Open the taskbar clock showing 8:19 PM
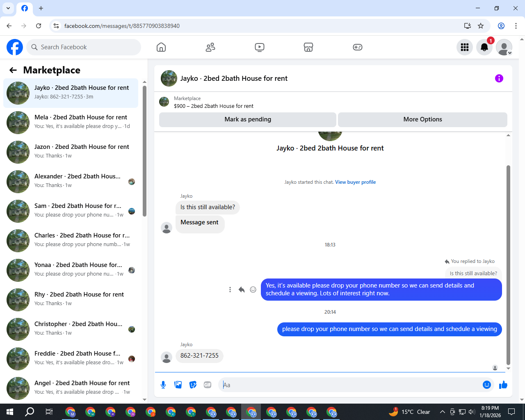This screenshot has width=525, height=420. [490, 412]
